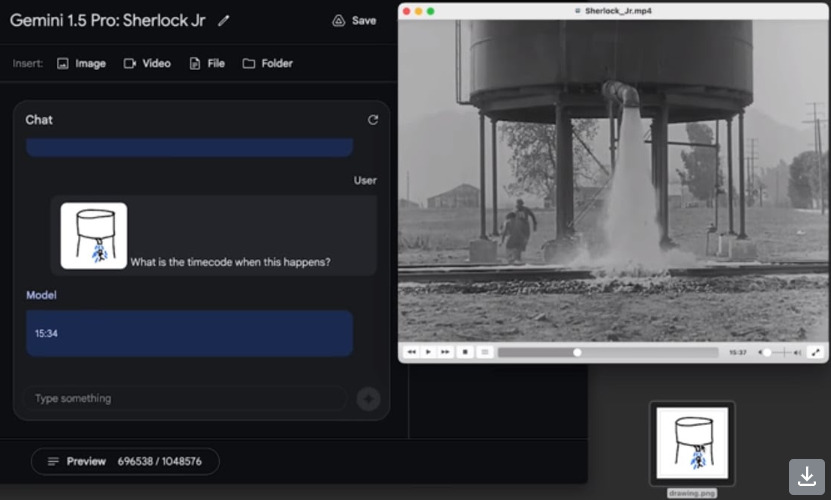This screenshot has width=831, height=500.
Task: Insert a File into the prompt
Action: [207, 64]
